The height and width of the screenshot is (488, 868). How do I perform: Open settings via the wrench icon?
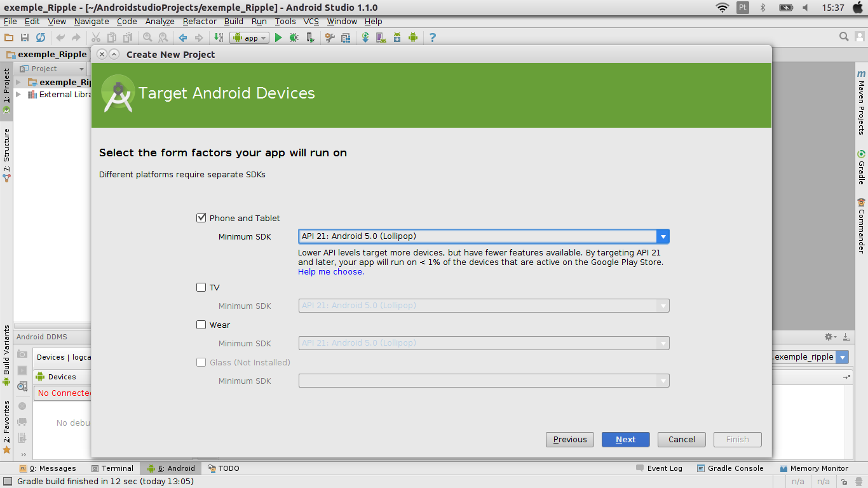tap(330, 37)
